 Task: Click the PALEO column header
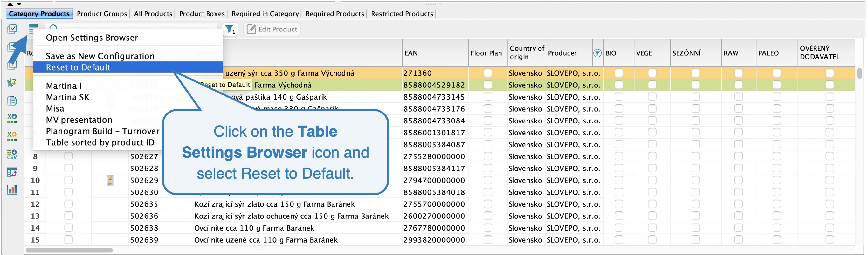776,53
